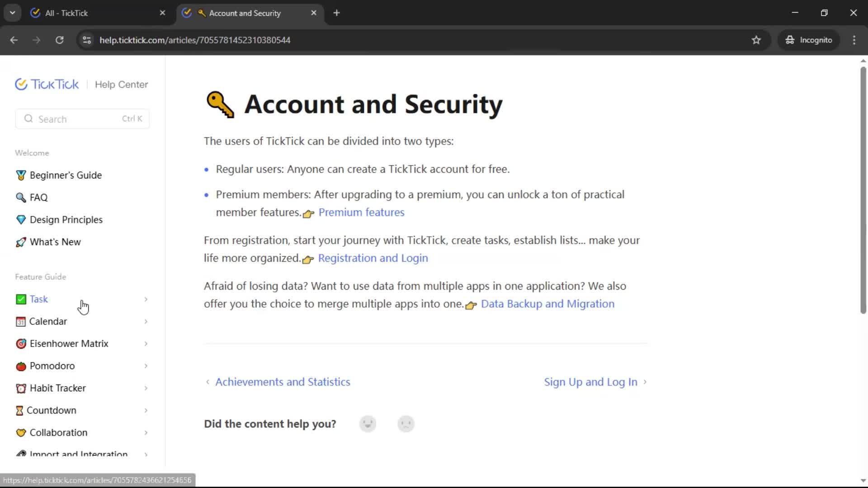
Task: Open the tab search dropdown arrow
Action: (x=13, y=13)
